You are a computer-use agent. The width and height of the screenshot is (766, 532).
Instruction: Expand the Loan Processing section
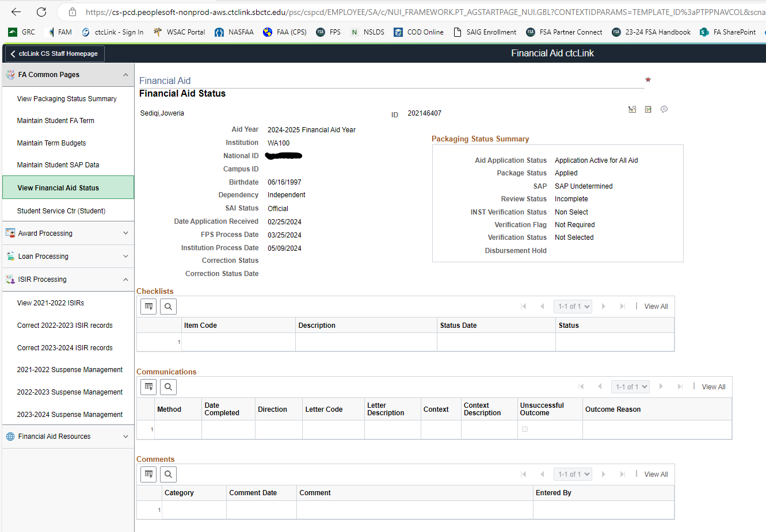(68, 257)
